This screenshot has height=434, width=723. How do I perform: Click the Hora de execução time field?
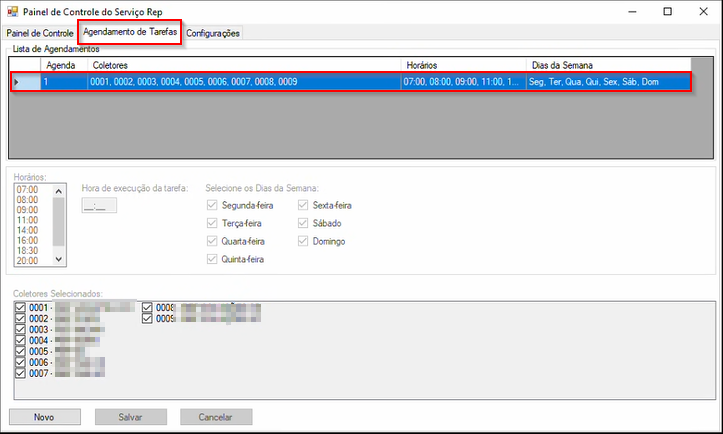100,206
